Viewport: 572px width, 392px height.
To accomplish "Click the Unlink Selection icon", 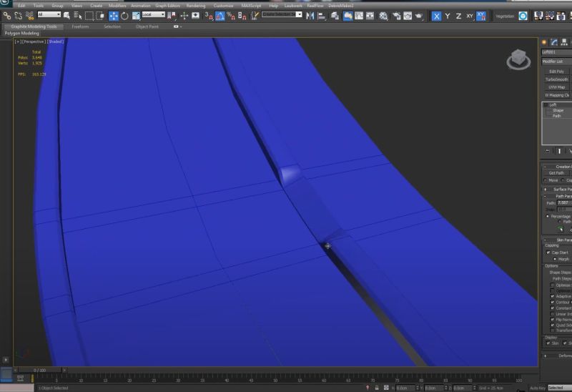I will (19, 16).
